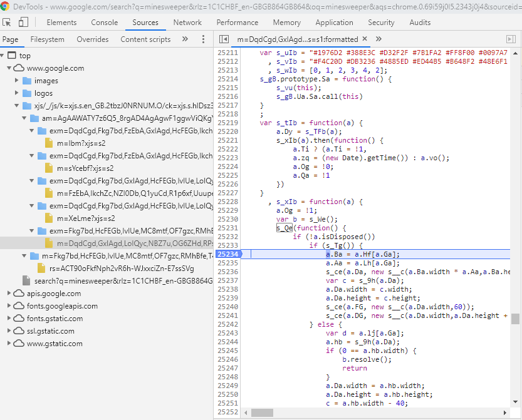Image resolution: width=522 pixels, height=420 pixels.
Task: Open the search?q=minesweeper document file
Action: click(123, 281)
